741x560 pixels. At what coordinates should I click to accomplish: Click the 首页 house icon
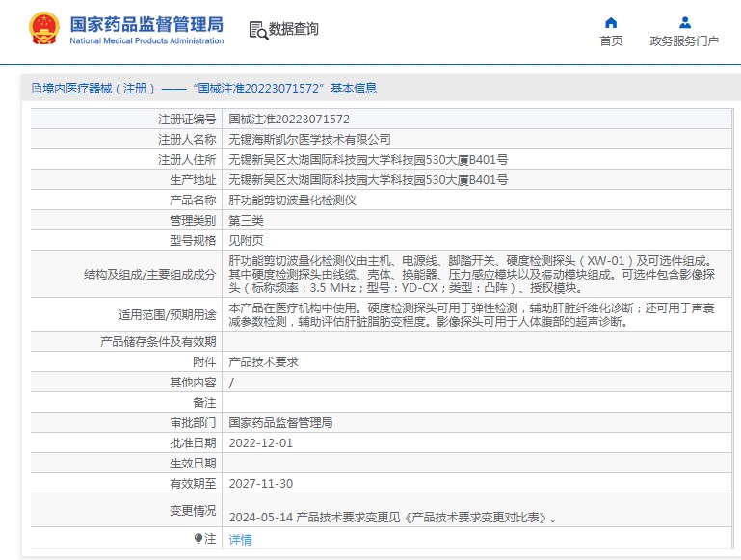coord(611,22)
